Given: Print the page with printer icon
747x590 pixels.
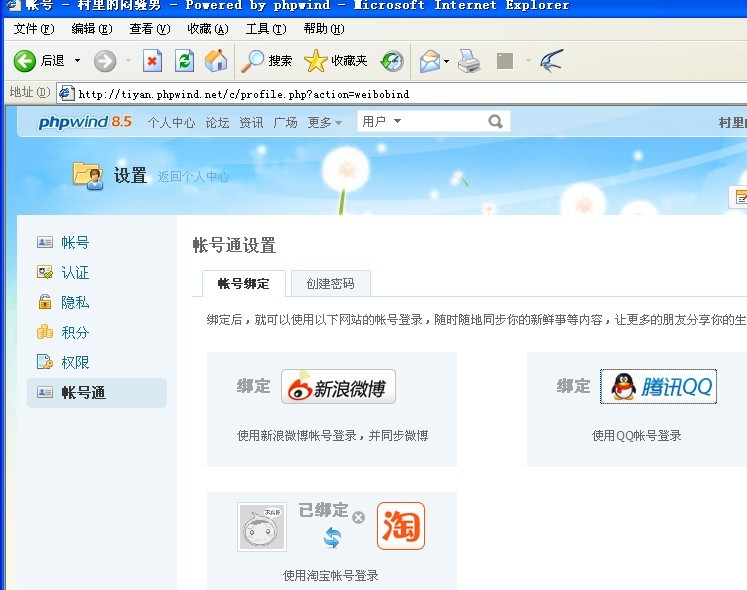Looking at the screenshot, I should tap(469, 61).
